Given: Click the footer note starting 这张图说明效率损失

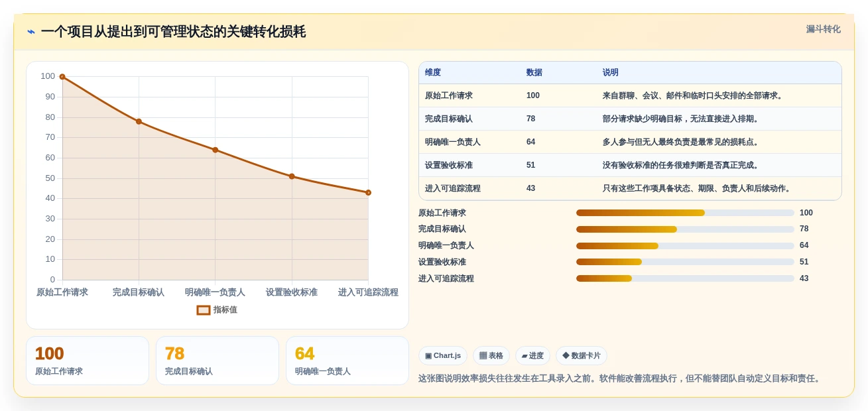Looking at the screenshot, I should coord(621,379).
